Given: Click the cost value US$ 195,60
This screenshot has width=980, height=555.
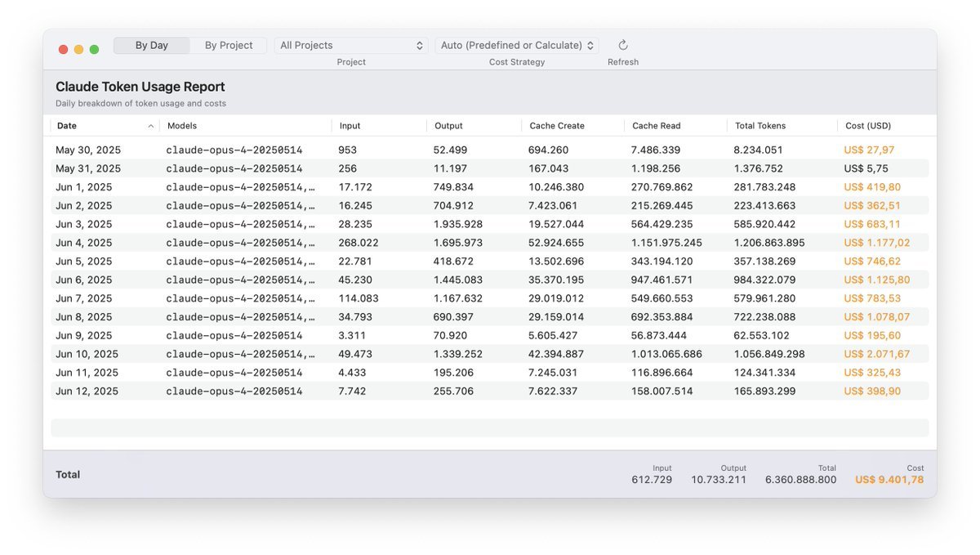Looking at the screenshot, I should point(872,335).
